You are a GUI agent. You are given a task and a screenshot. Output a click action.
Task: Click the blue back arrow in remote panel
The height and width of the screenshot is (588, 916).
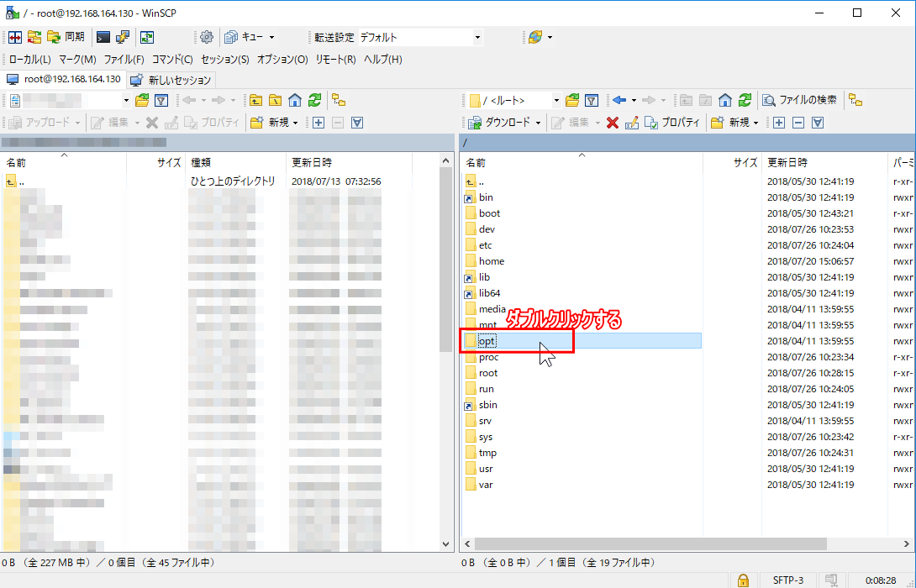point(619,101)
